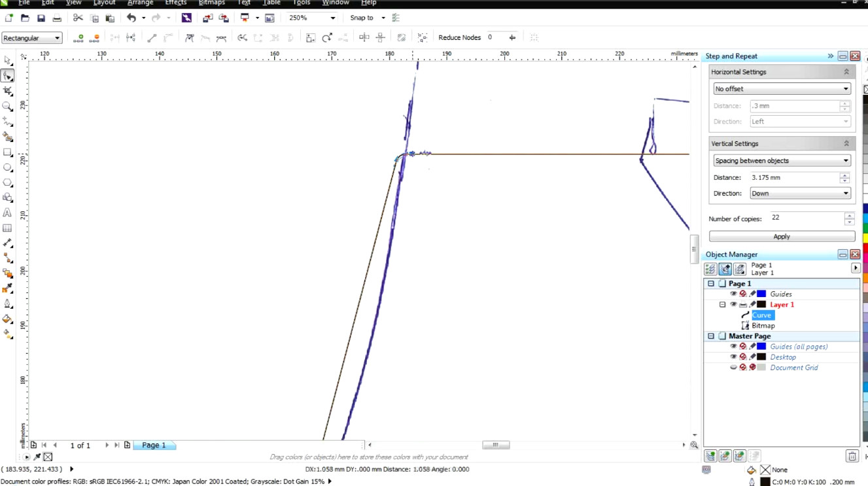Screen dimensions: 868x486
Task: Toggle editable pencil for Guides layer
Action: (752, 294)
